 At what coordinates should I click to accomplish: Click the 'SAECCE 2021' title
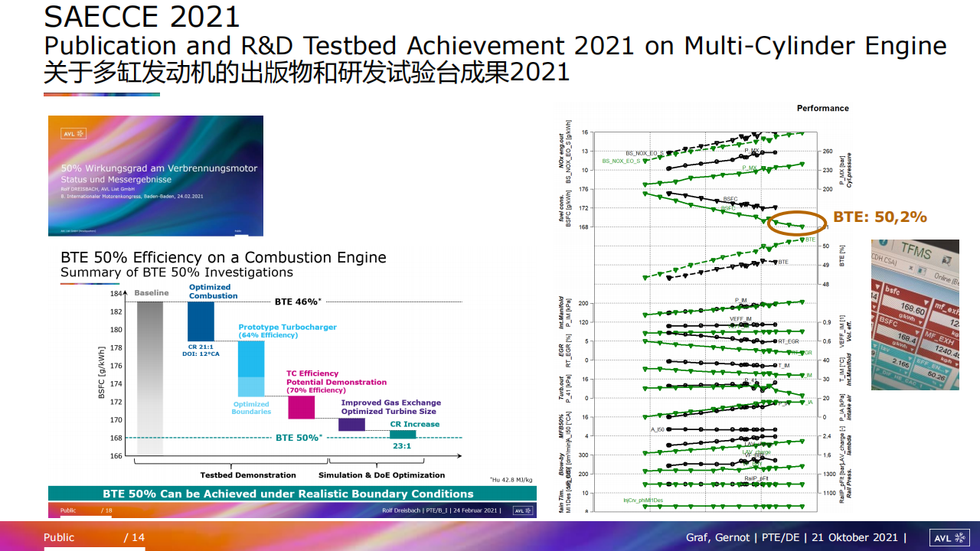click(142, 17)
